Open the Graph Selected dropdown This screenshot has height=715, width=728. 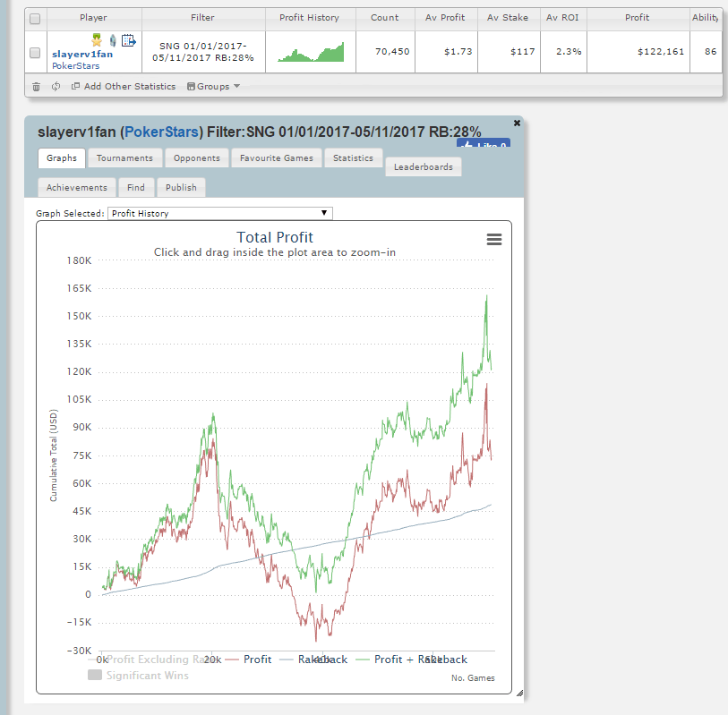click(220, 214)
